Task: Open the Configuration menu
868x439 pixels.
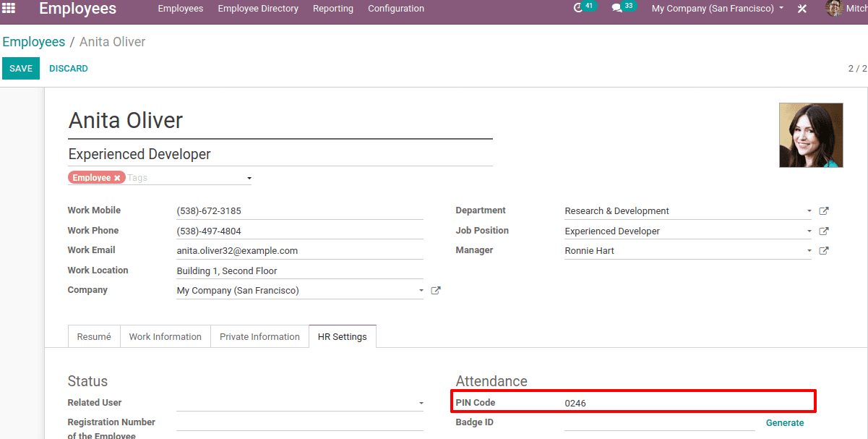Action: (396, 9)
